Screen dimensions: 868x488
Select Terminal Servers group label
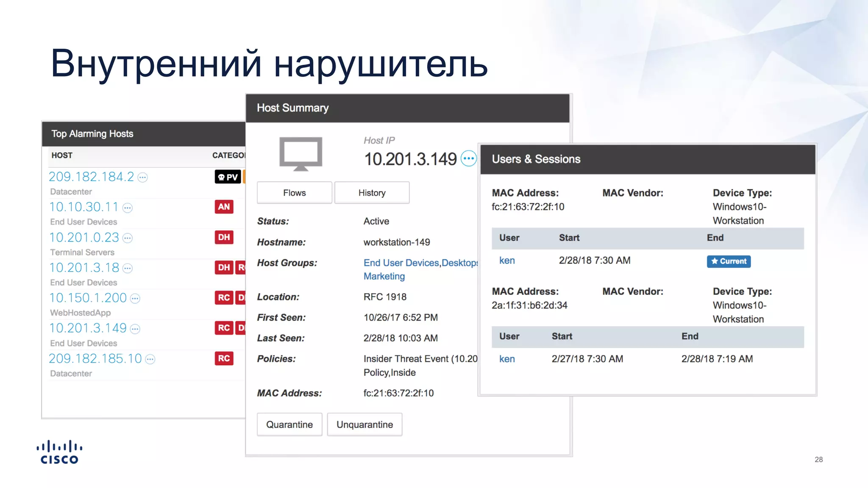82,252
